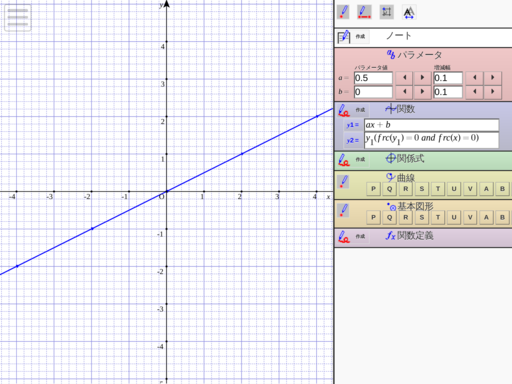Select the red-dot pen tool in the top toolbar
Viewport: 512px width, 384px height.
tap(343, 12)
